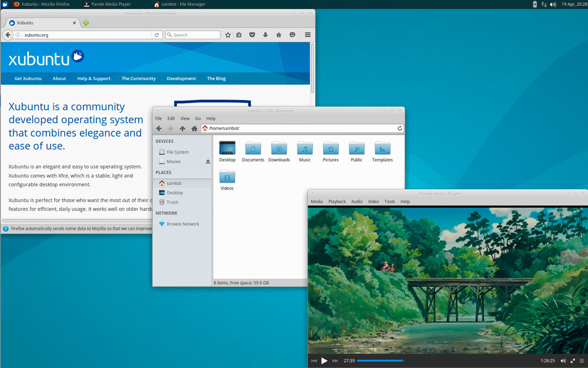Go back in File Manager
The image size is (588, 368).
click(159, 128)
